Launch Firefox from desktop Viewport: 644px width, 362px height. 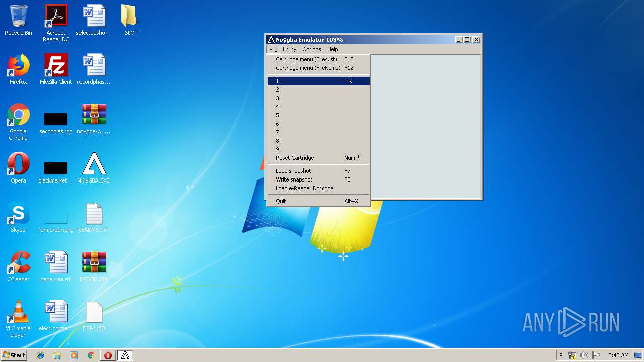(18, 69)
